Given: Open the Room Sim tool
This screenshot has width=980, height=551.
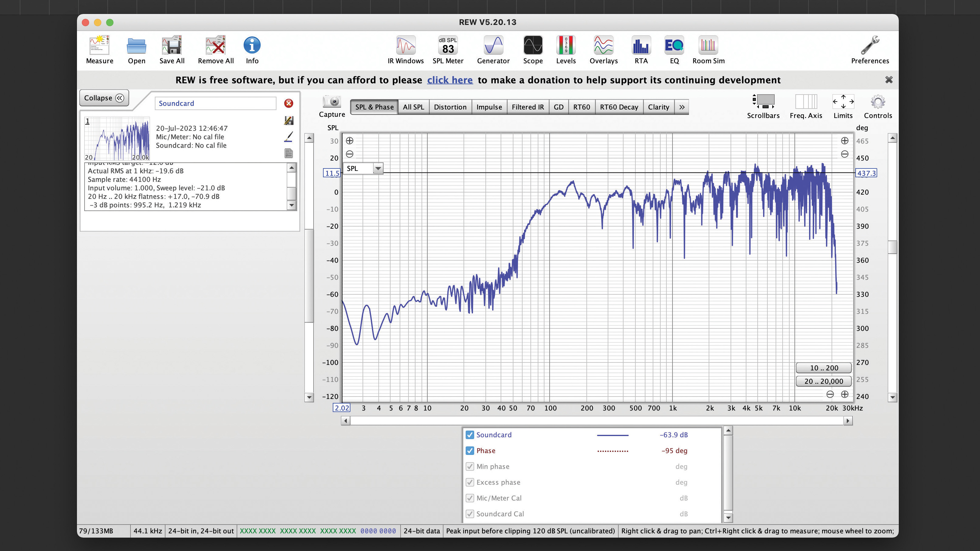Looking at the screenshot, I should 708,50.
